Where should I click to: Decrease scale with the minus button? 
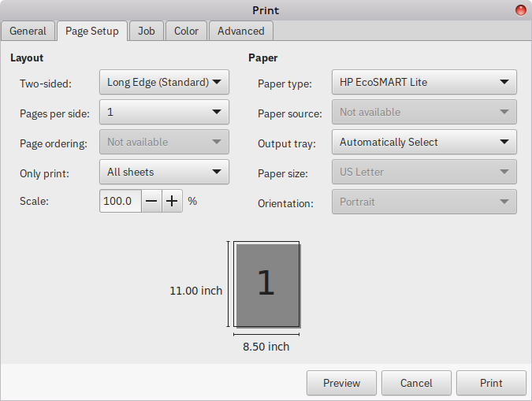point(151,201)
